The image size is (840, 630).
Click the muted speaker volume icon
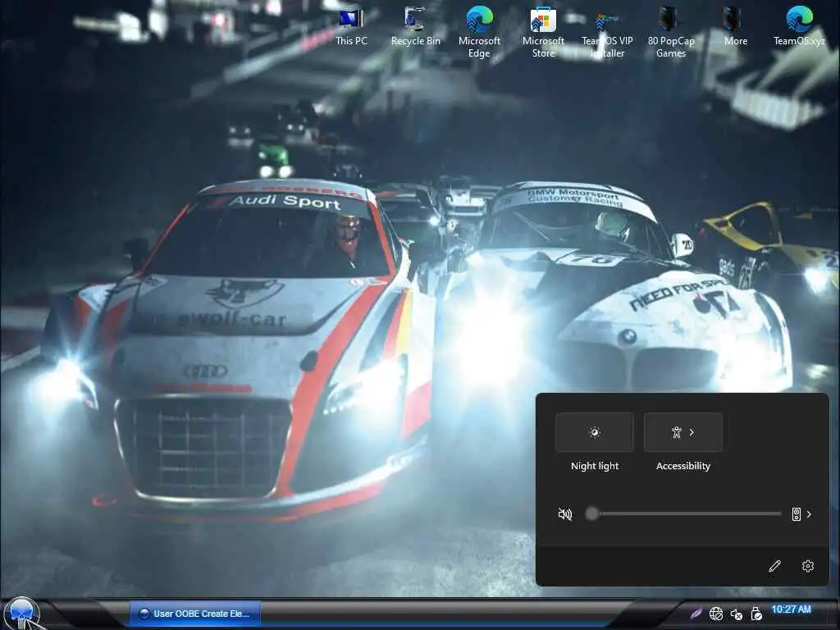click(x=564, y=514)
